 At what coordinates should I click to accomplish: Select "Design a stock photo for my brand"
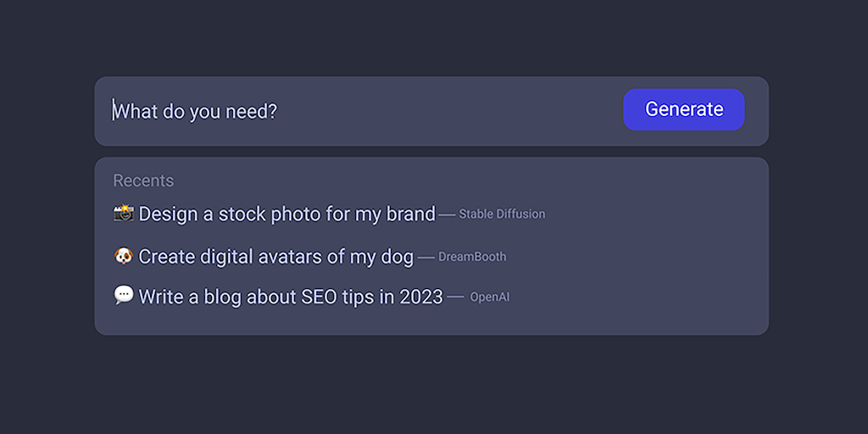(287, 214)
